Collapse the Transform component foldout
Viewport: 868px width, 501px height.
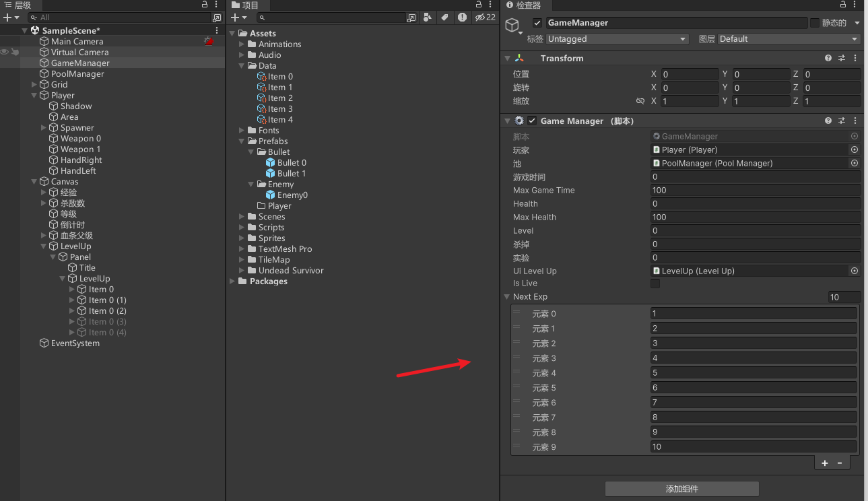[x=507, y=59]
